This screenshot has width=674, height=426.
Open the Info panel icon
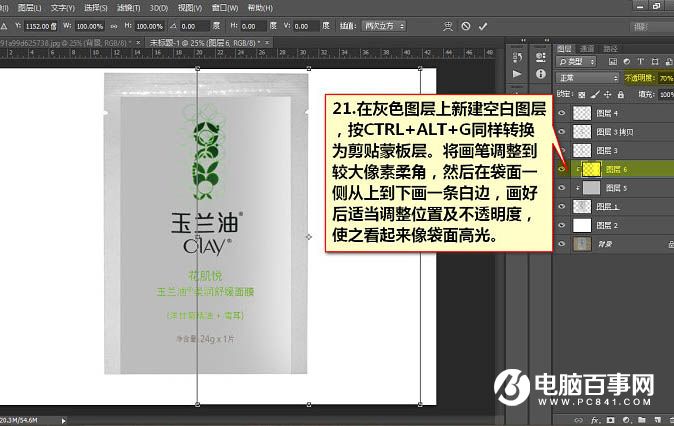pos(541,74)
